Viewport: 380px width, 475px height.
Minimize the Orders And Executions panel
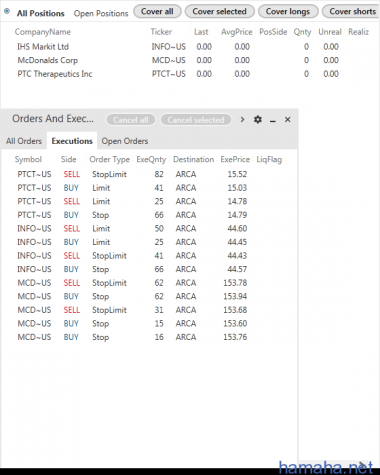click(x=273, y=120)
